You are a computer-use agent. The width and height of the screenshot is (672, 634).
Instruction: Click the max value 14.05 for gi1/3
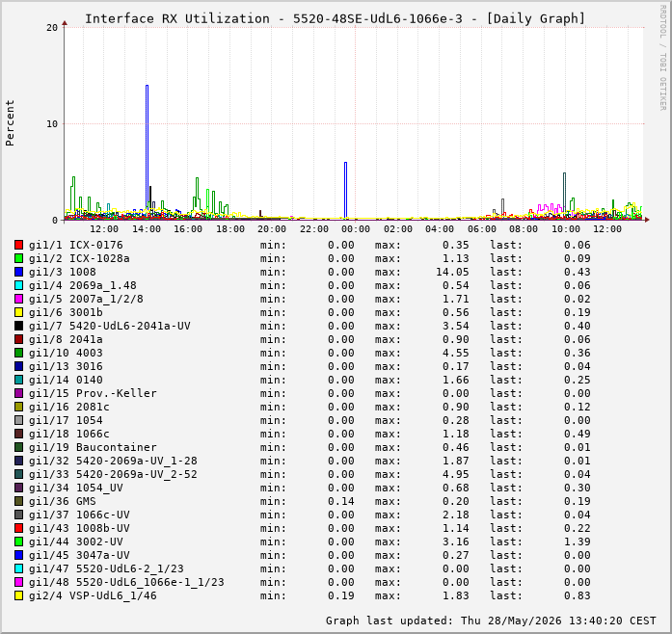click(452, 272)
